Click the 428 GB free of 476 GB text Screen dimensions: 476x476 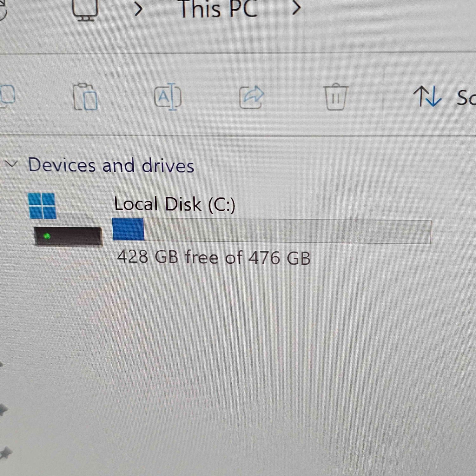click(213, 257)
